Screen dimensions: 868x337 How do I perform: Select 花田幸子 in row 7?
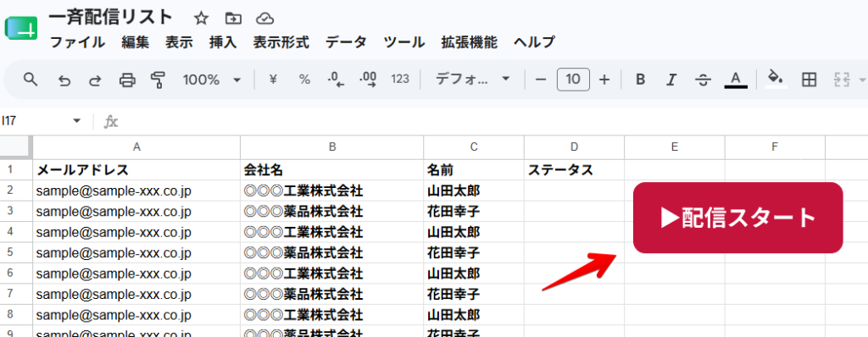[474, 295]
